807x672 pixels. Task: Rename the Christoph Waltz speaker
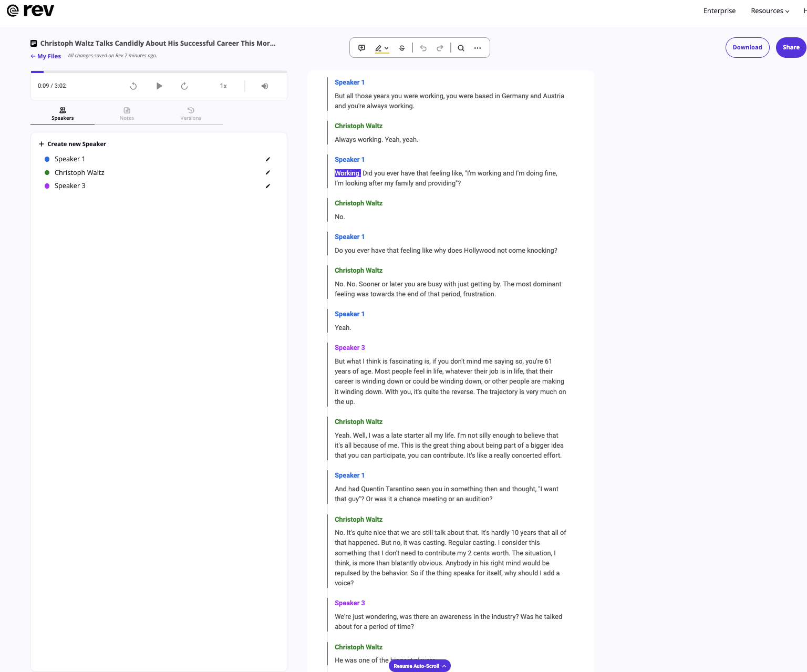click(x=268, y=172)
